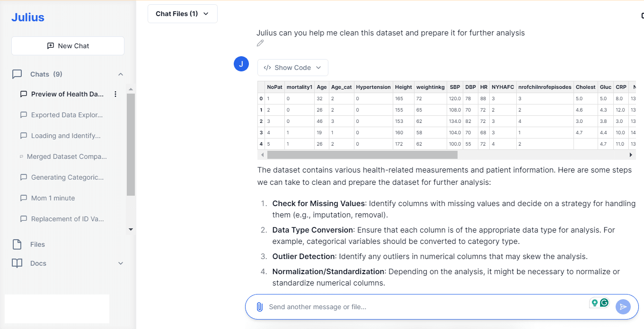Open the three-dot menu for Preview of Health Data chat
Viewport: 644px width, 329px height.
(115, 94)
